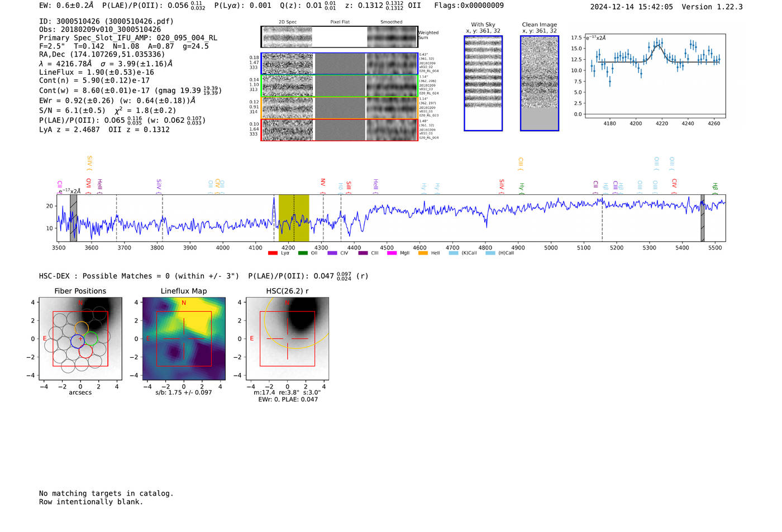Click the HSC(26.2) r image
The height and width of the screenshot is (532, 782).
coord(287,339)
